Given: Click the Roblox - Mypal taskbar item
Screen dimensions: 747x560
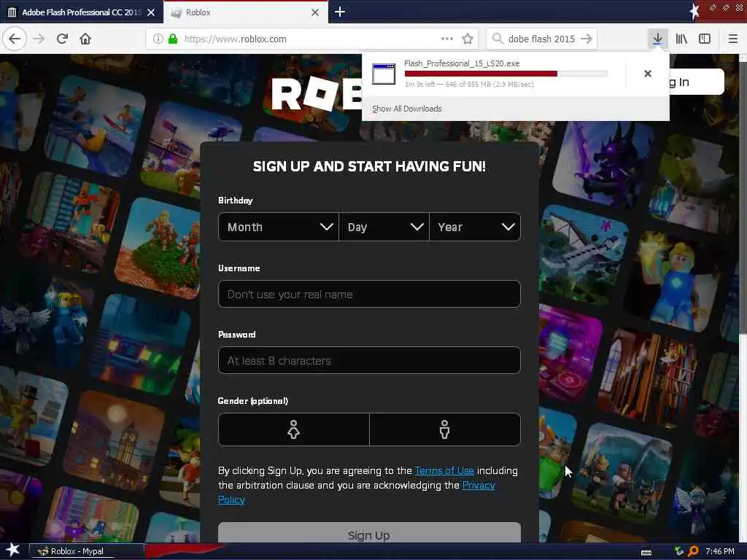Looking at the screenshot, I should (x=87, y=551).
